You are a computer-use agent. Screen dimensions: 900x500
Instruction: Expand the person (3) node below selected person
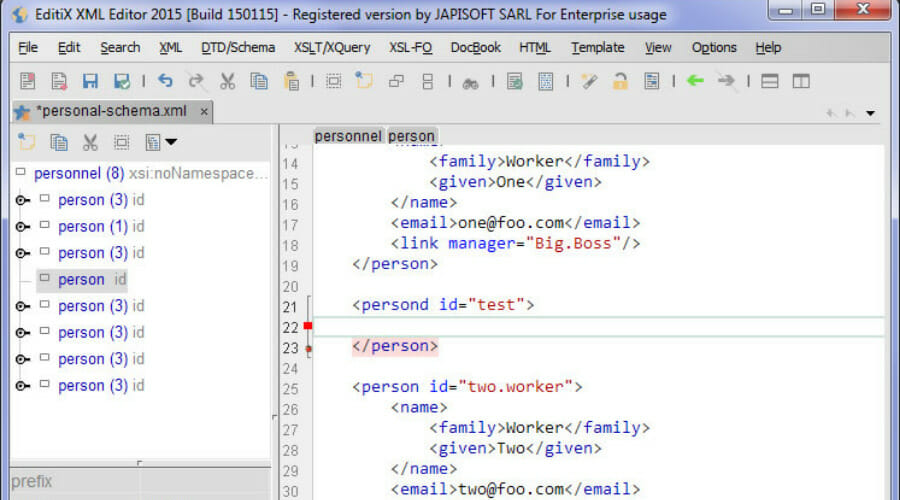pyautogui.click(x=22, y=306)
